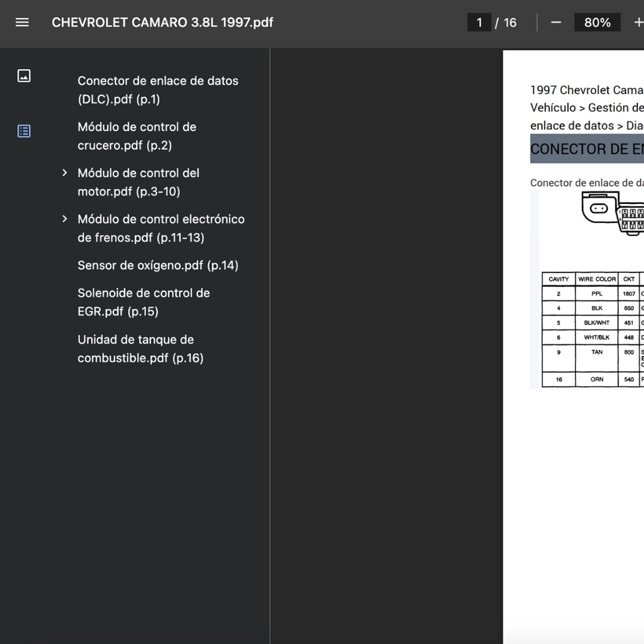Click the WIRE COLOR column header
644x644 pixels.
(597, 279)
